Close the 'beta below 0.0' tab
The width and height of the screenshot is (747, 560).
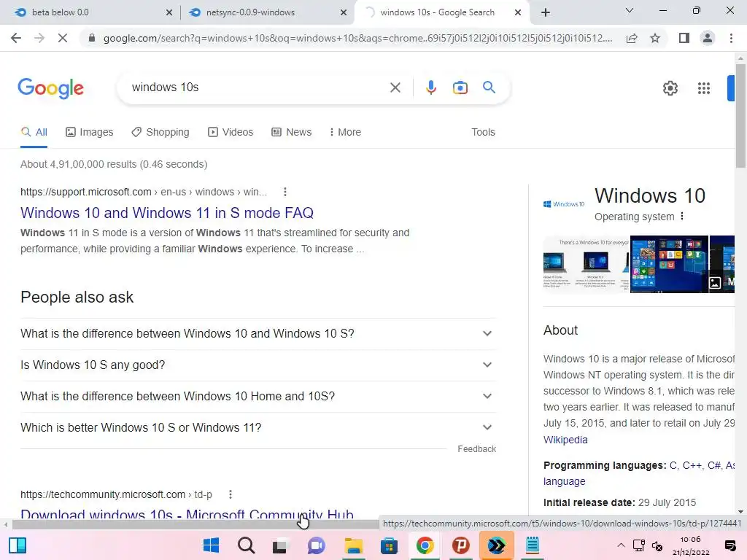tap(169, 12)
